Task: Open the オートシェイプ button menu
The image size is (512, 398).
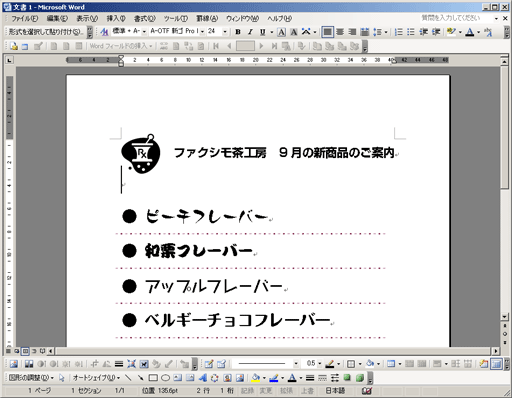Action: pos(96,378)
